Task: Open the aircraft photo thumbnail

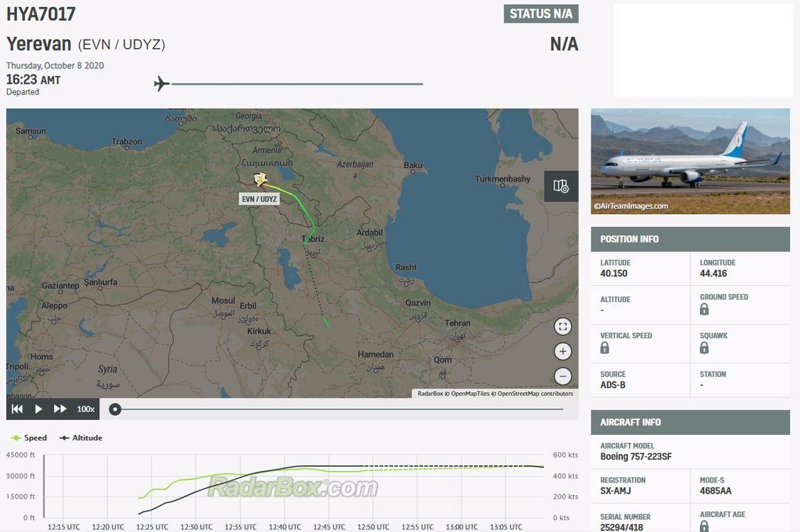Action: [690, 161]
